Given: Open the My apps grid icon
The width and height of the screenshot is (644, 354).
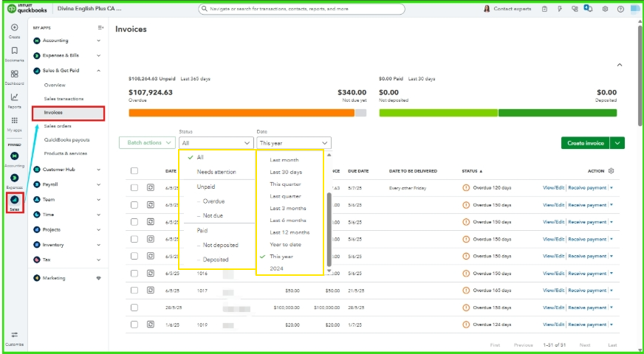Looking at the screenshot, I should pos(14,121).
